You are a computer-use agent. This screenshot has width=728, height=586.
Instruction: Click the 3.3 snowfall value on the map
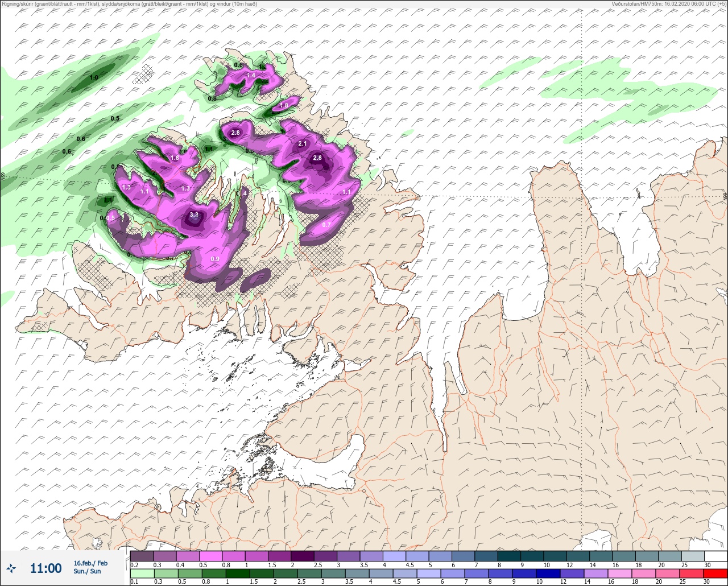click(194, 214)
